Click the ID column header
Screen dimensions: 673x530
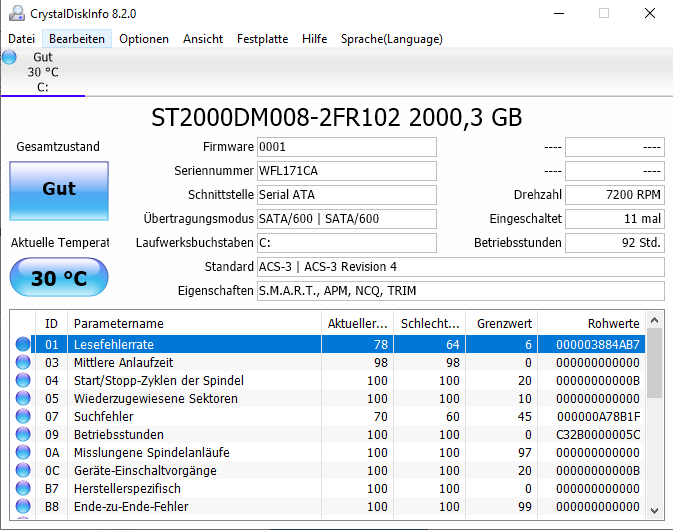(x=51, y=323)
